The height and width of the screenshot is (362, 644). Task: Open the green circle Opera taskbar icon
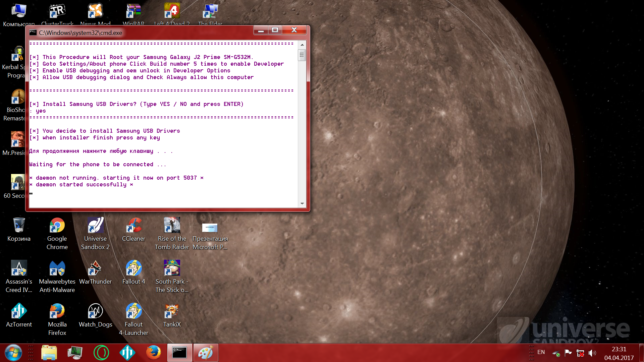[x=101, y=353]
